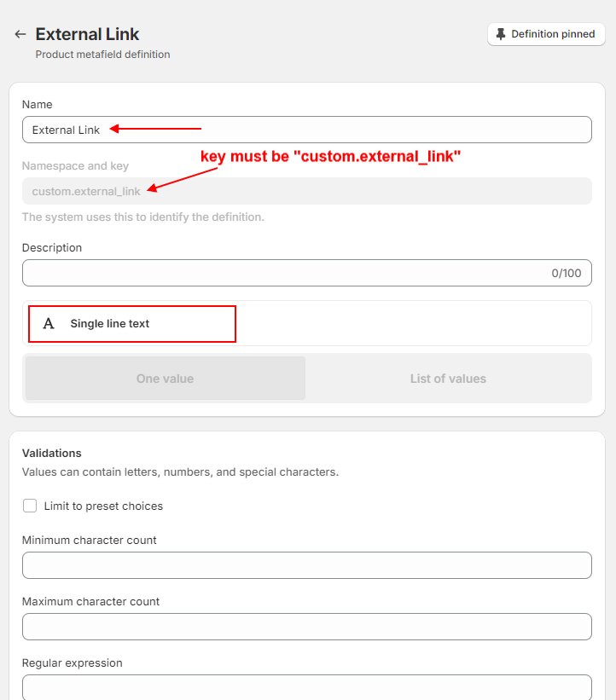The image size is (616, 700).
Task: Select the Regular expression input box
Action: point(307,686)
